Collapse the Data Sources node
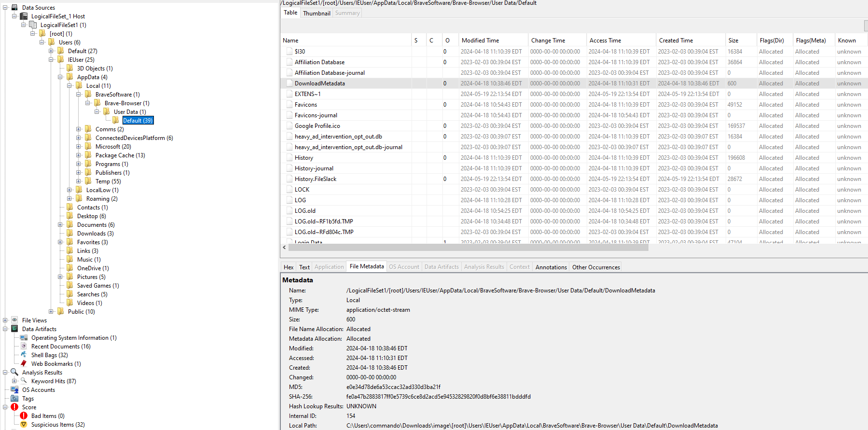This screenshot has width=868, height=430. pyautogui.click(x=5, y=7)
